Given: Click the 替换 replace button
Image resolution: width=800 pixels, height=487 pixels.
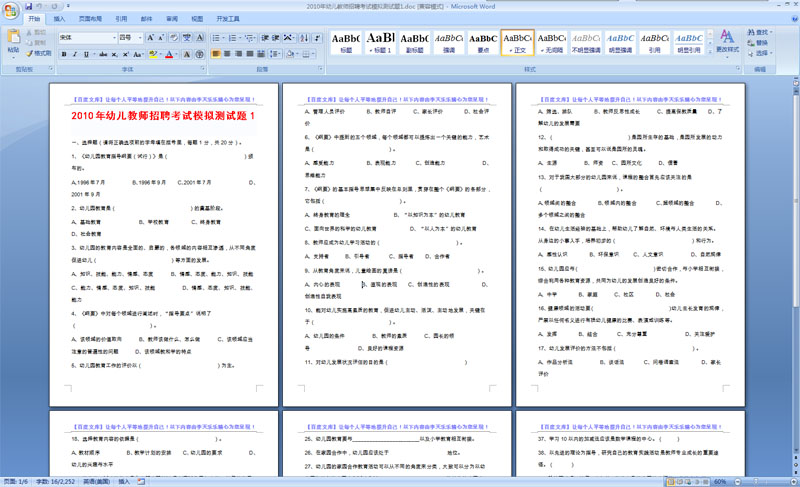Looking at the screenshot, I should click(x=758, y=43).
